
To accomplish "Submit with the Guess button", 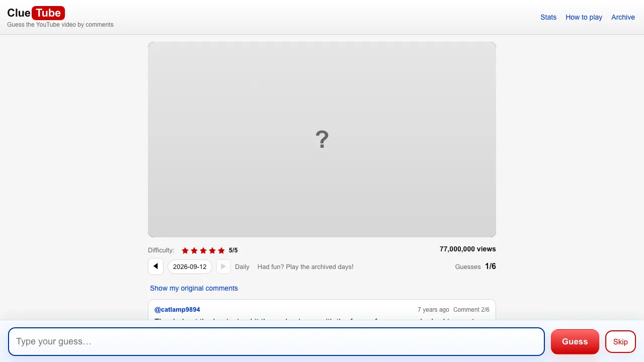I will coord(575,341).
